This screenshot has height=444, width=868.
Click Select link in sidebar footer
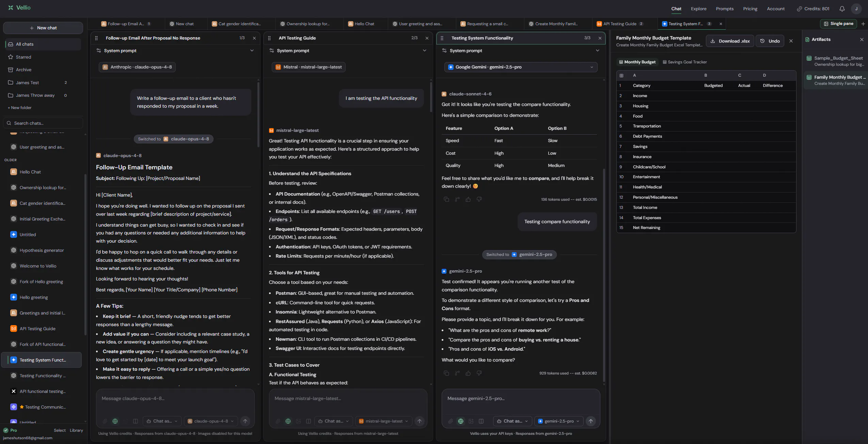click(60, 430)
